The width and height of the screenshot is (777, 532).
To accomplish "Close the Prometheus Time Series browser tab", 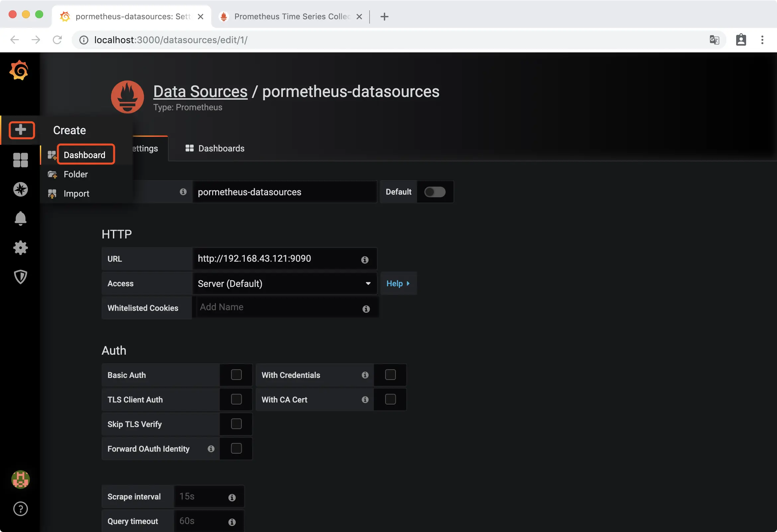I will click(359, 16).
